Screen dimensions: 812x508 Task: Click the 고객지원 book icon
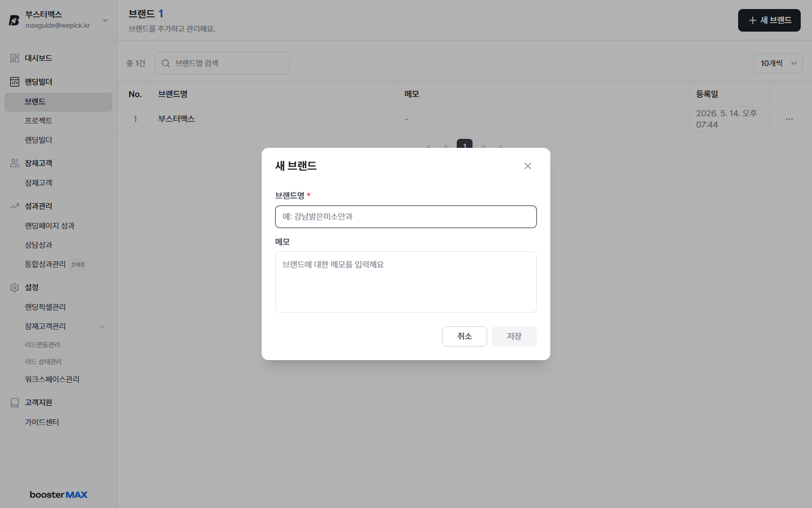coord(15,402)
